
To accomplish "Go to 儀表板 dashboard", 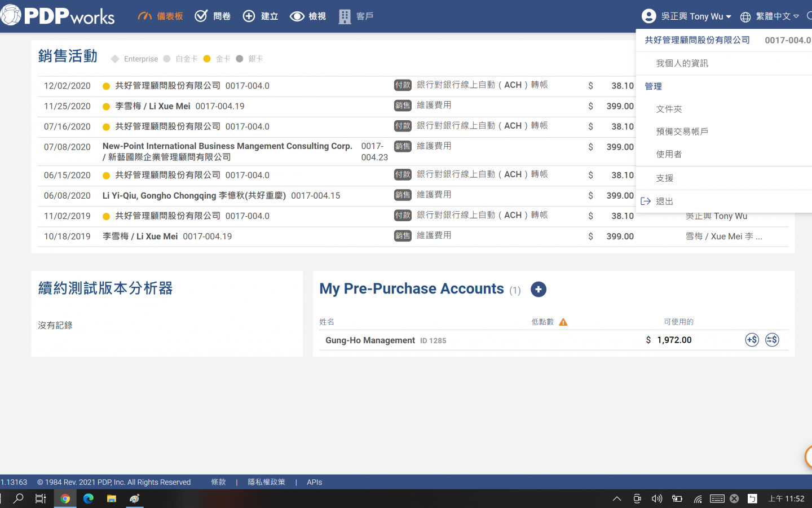I will coord(161,16).
